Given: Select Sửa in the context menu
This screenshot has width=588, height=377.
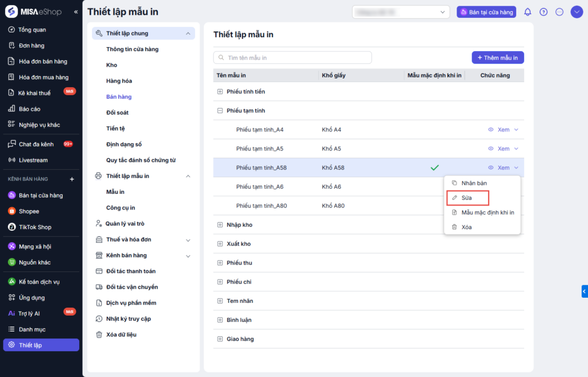Looking at the screenshot, I should coord(467,198).
